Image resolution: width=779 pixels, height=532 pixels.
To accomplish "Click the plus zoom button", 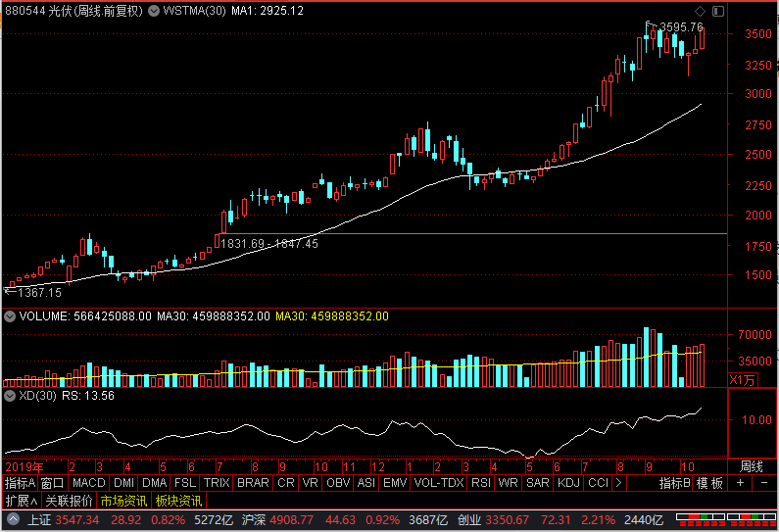I will coord(741,483).
